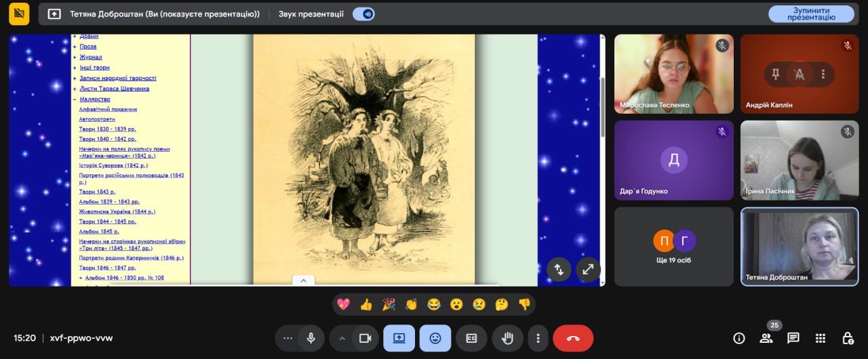
Task: Select Тетяна Доброштан's video tile
Action: point(800,247)
